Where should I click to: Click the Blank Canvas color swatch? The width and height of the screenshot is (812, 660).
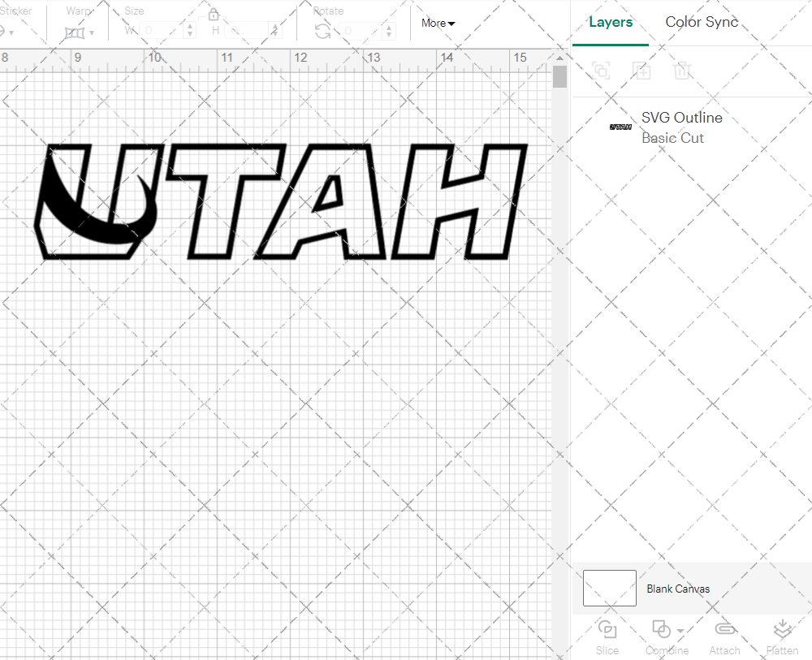[609, 588]
